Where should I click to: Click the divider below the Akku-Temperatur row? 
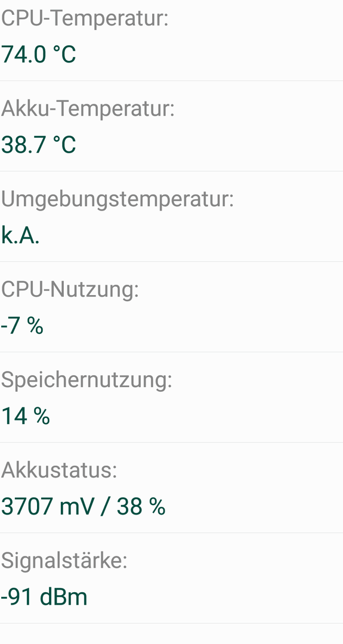click(171, 171)
